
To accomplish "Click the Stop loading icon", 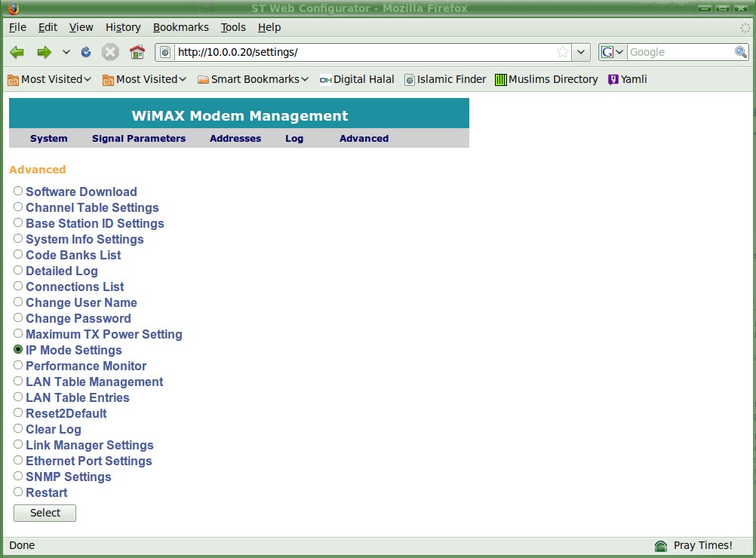I will (110, 52).
